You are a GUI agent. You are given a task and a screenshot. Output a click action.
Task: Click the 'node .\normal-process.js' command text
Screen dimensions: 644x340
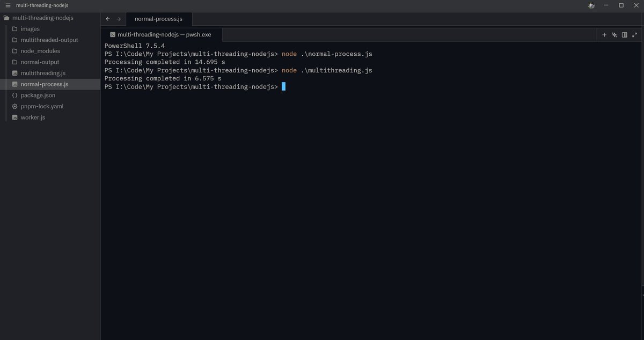[327, 54]
